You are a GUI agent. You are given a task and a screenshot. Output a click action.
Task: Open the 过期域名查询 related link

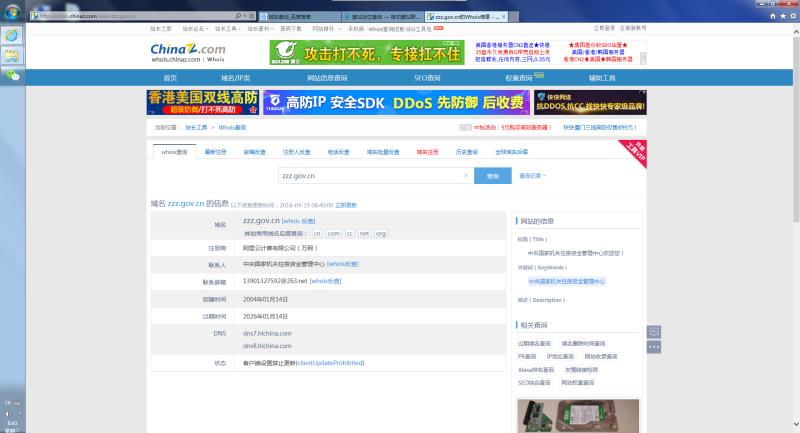tap(534, 344)
